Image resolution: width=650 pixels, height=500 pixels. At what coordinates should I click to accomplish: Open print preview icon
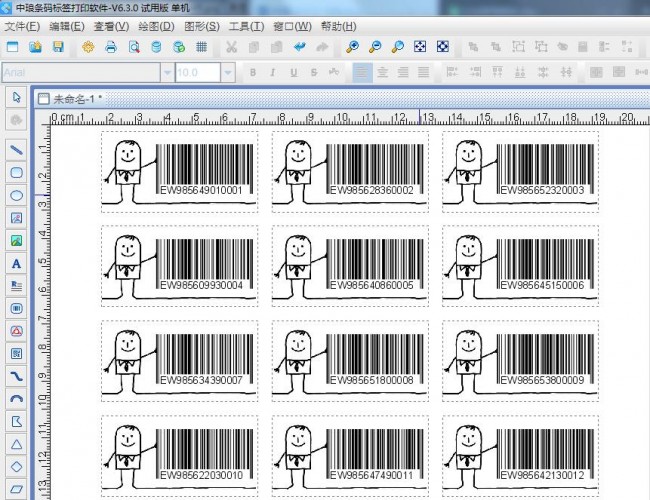coord(133,47)
